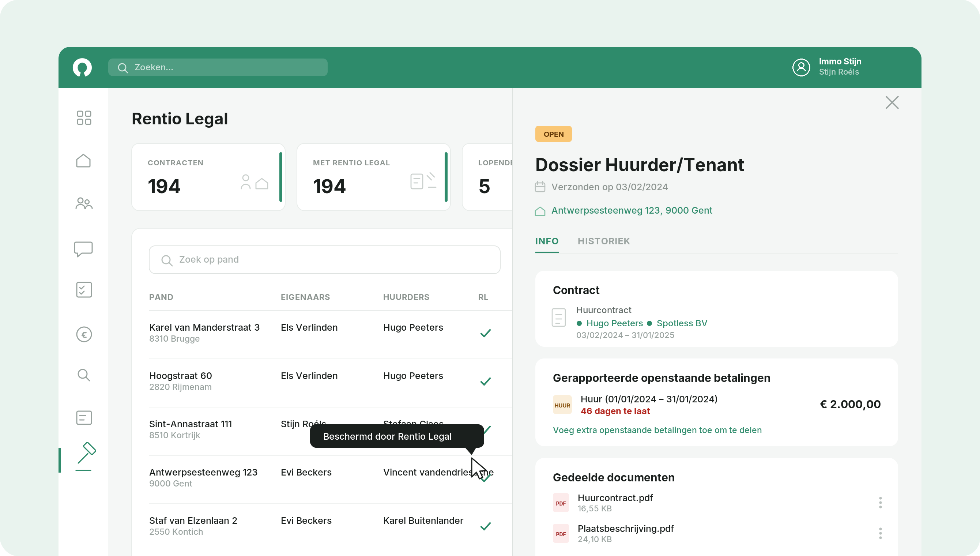This screenshot has width=980, height=556.
Task: Select the Karel van Manderstraat 3 row
Action: (330, 335)
